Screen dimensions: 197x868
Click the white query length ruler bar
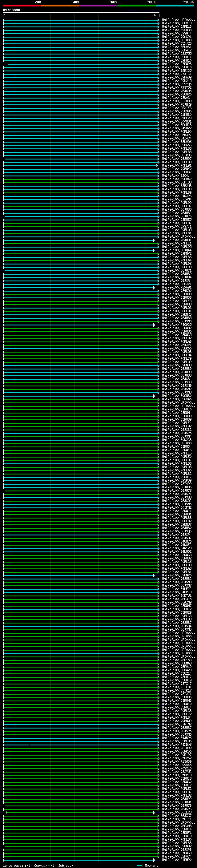click(81, 13)
